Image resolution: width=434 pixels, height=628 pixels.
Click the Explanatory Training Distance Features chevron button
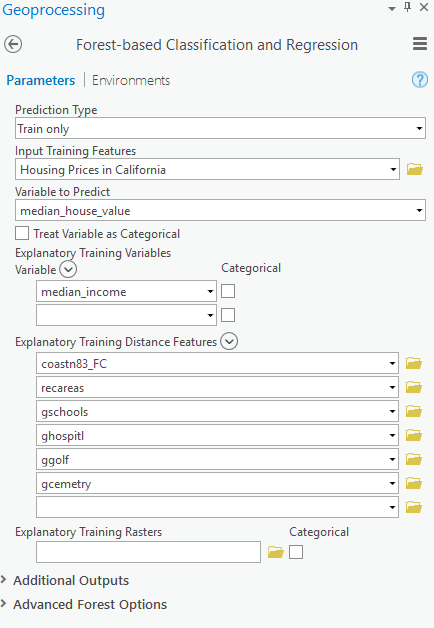[229, 341]
